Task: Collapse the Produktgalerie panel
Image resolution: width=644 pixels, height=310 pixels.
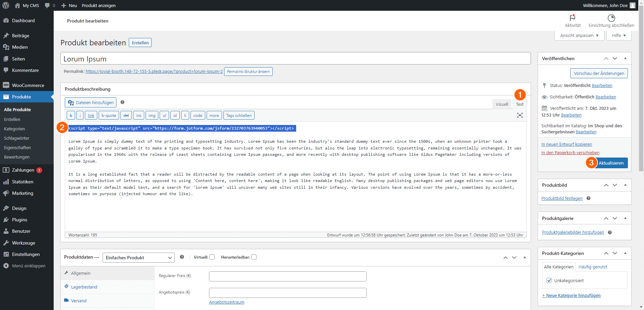Action: pyautogui.click(x=625, y=218)
